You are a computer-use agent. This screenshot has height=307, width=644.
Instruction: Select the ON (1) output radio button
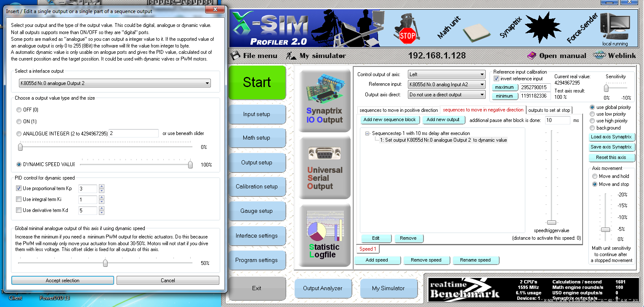coord(19,122)
